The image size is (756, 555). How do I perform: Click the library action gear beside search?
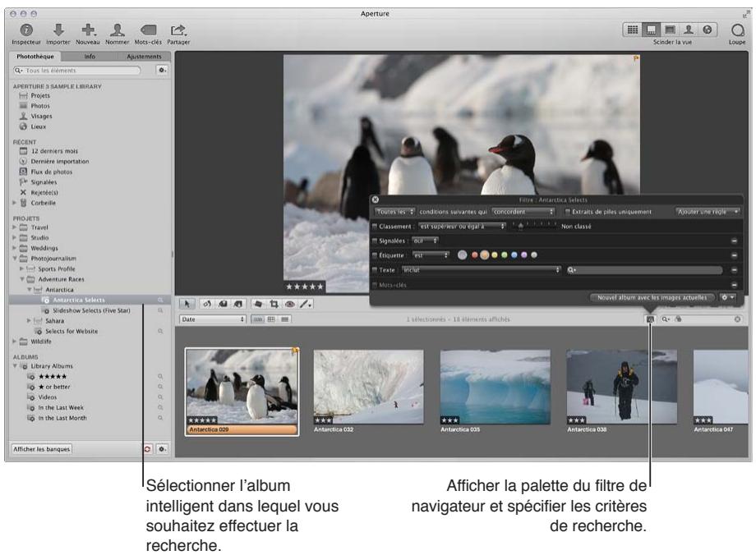pyautogui.click(x=163, y=71)
